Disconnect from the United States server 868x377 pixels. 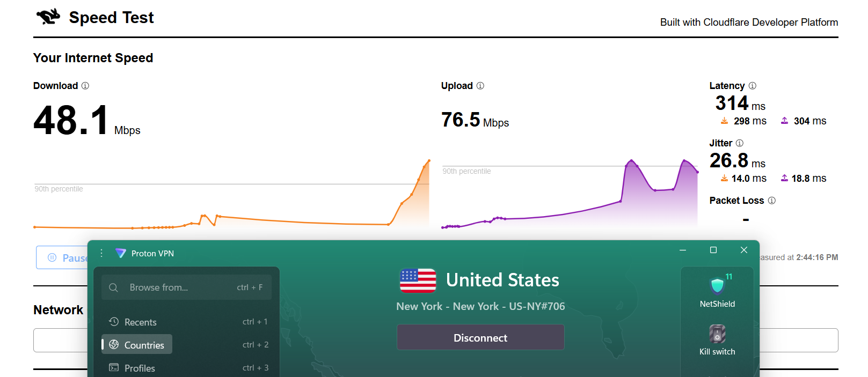click(480, 337)
